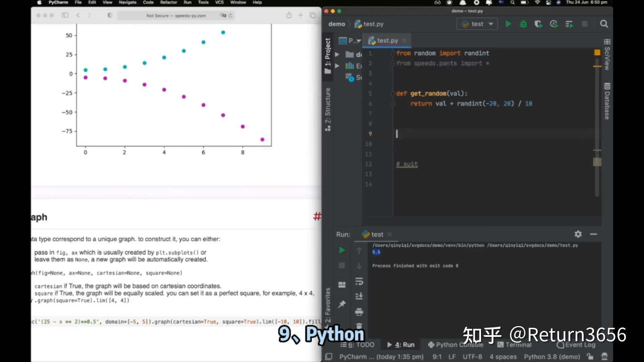Toggle scroll to end in console
644x362 pixels.
(x=359, y=296)
